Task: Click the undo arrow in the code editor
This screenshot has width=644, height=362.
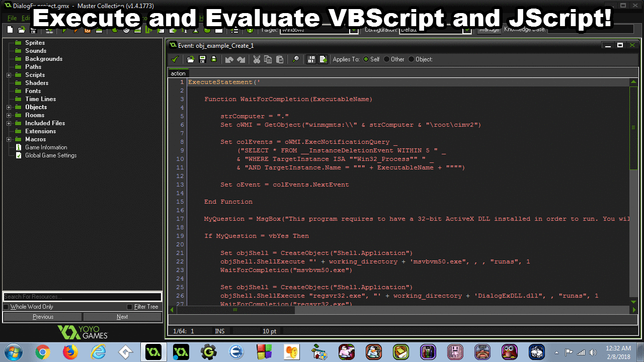Action: [x=229, y=59]
